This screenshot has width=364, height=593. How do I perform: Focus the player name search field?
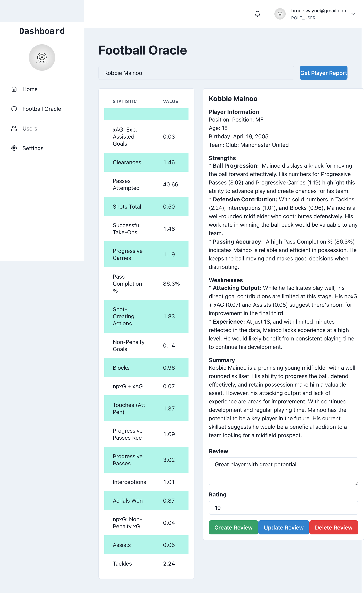click(x=196, y=73)
